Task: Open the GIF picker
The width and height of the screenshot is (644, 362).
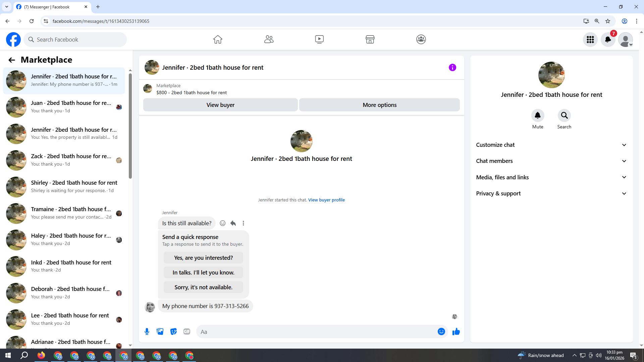Action: click(x=187, y=331)
